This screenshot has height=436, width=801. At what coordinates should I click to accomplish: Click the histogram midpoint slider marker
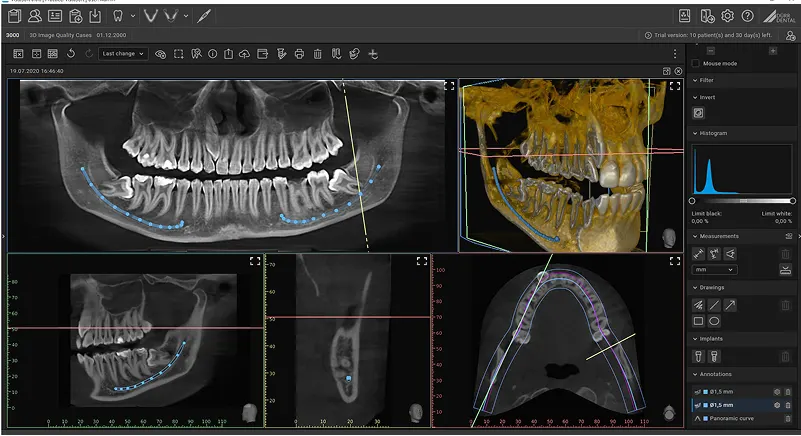point(743,201)
